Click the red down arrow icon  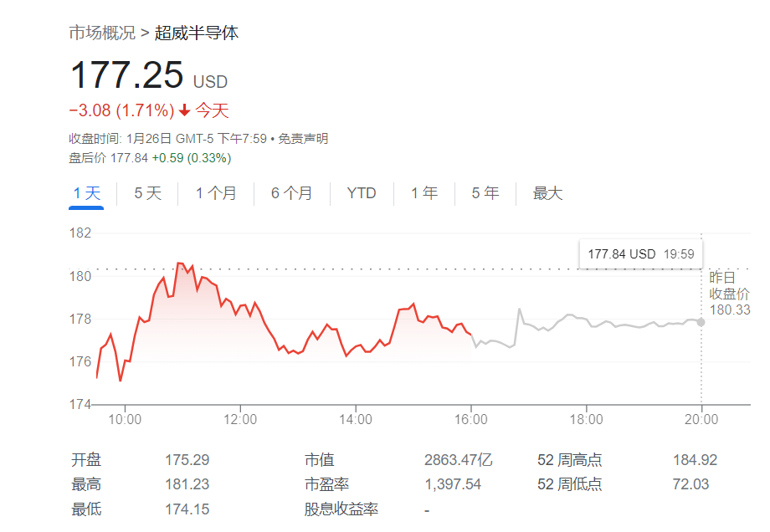click(185, 110)
